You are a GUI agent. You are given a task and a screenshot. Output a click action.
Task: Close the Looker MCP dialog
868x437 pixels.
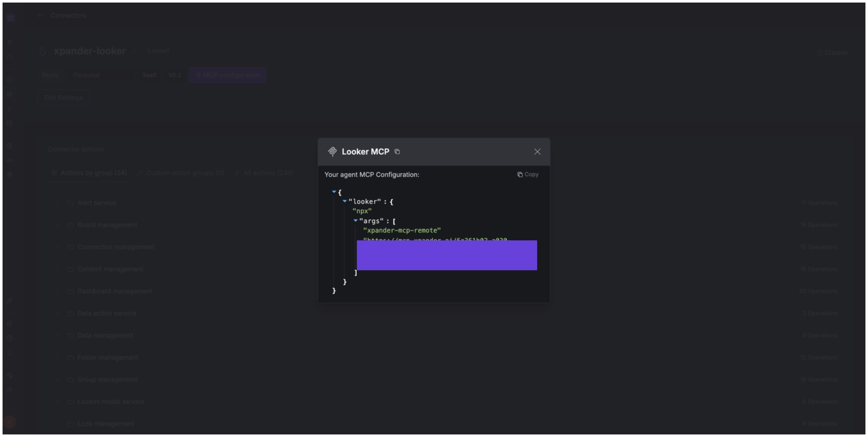537,152
